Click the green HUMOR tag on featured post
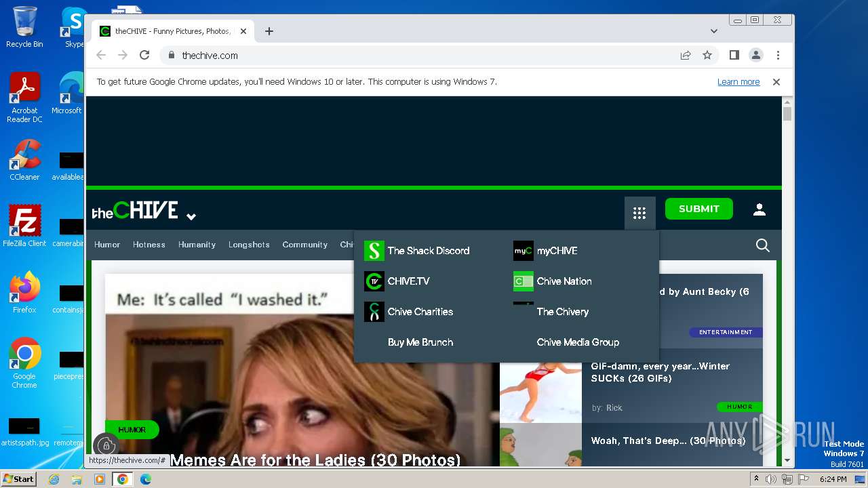This screenshot has width=868, height=488. (132, 430)
